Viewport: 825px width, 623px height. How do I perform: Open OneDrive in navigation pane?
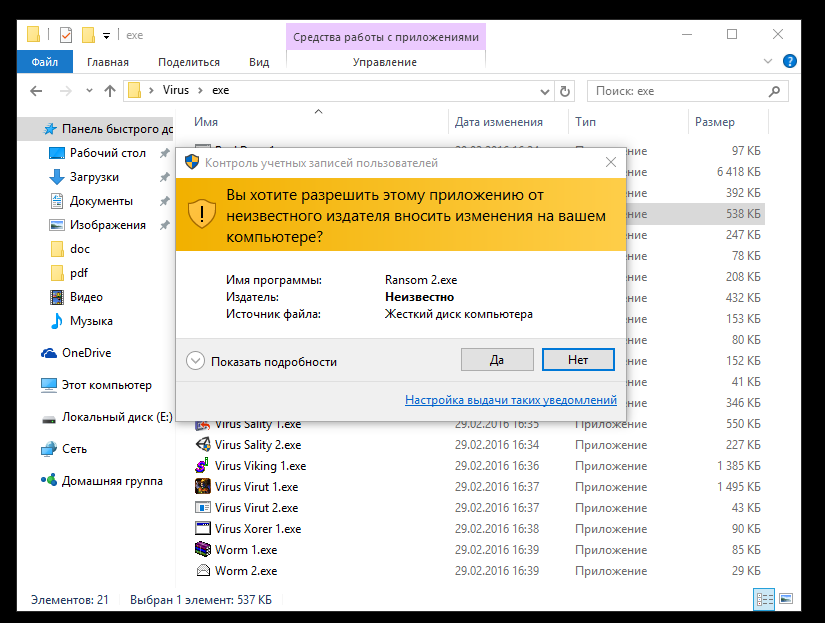coord(86,353)
